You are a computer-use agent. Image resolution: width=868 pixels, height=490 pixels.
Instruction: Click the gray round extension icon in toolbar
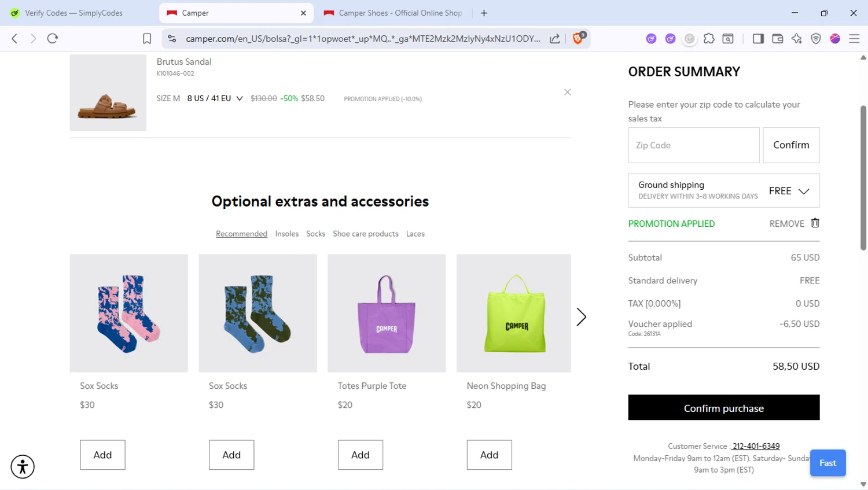pos(689,39)
